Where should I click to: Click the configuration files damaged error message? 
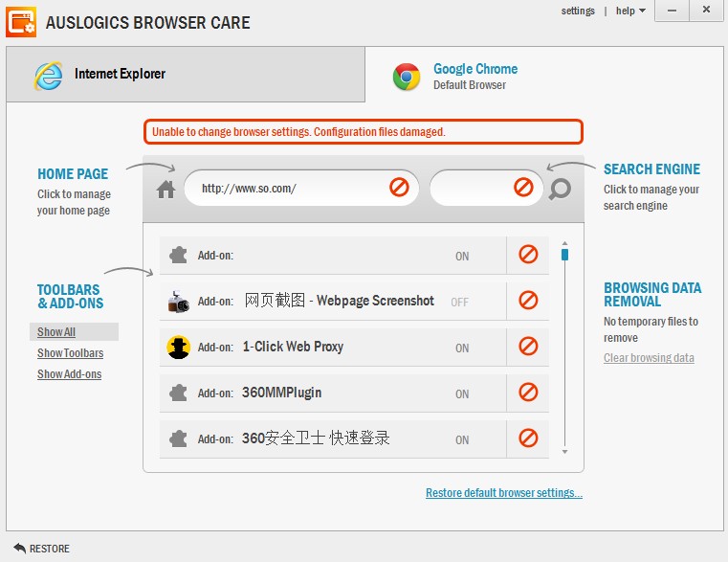pyautogui.click(x=364, y=131)
